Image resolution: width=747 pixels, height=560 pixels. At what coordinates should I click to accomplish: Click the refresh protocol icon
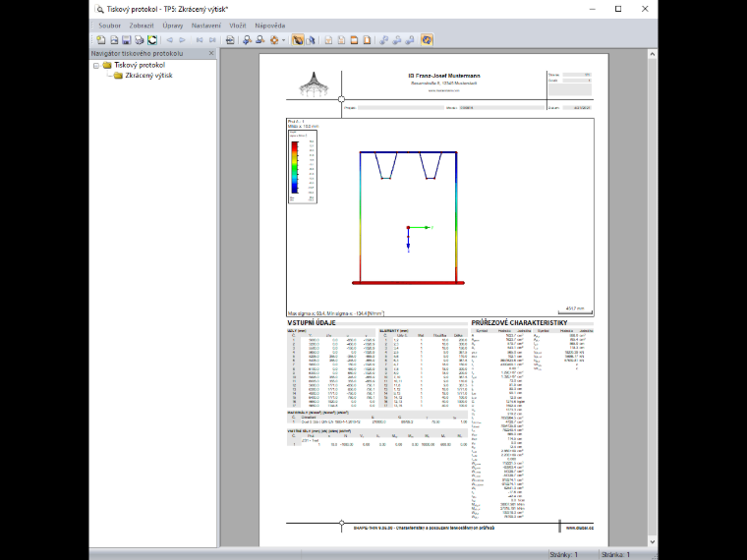152,40
